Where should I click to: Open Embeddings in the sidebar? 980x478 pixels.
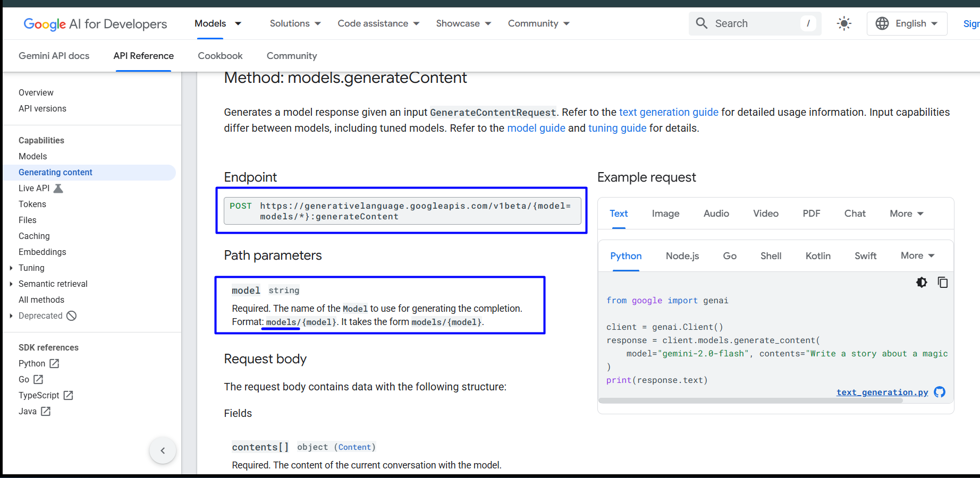click(x=43, y=252)
